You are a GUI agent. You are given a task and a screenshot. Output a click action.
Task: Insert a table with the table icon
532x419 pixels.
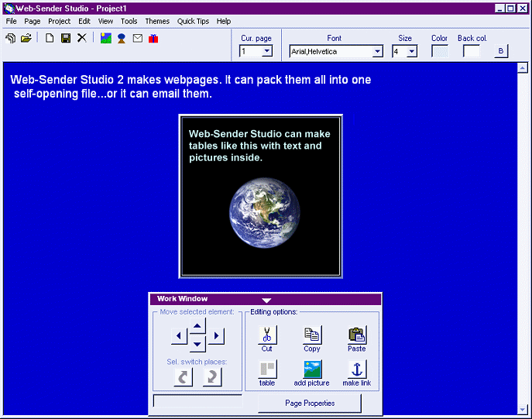(267, 369)
